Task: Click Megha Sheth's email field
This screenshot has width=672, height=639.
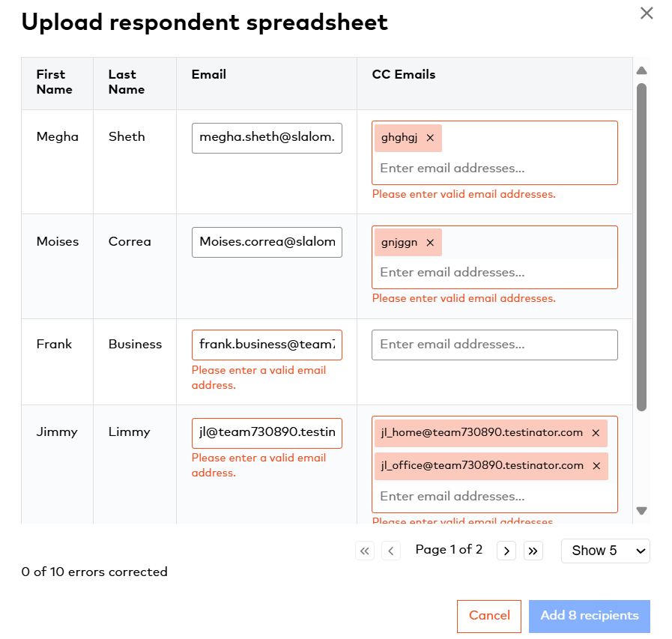Action: tap(267, 138)
